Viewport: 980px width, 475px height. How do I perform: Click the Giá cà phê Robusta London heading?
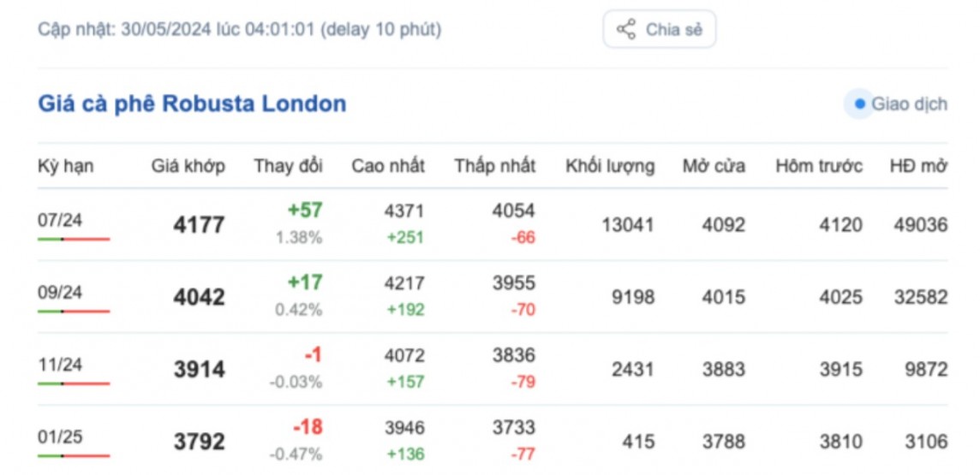(x=192, y=104)
